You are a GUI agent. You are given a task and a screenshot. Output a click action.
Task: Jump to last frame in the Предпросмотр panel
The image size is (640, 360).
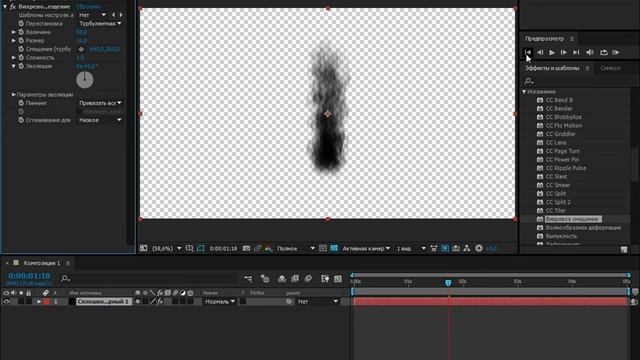click(576, 52)
